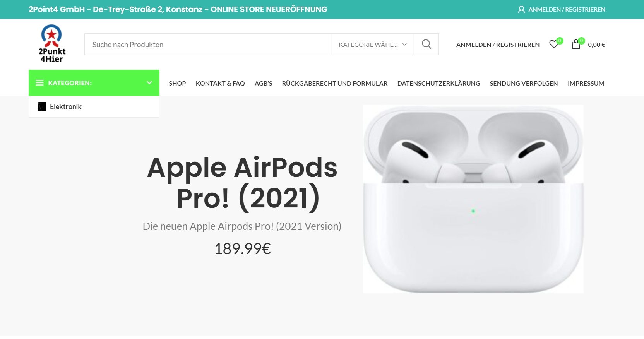Open Kontakt & FAQ page
644x339 pixels.
click(x=220, y=83)
